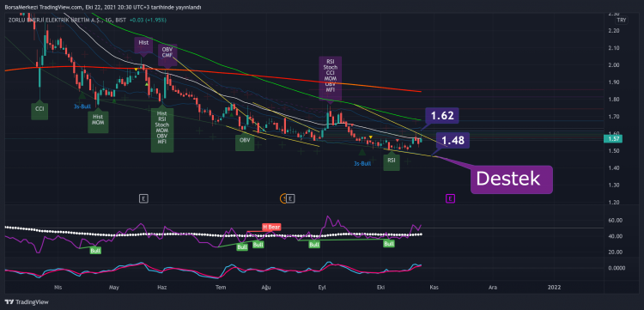The height and width of the screenshot is (310, 644).
Task: Click the 1.62 price callout
Action: pos(442,115)
